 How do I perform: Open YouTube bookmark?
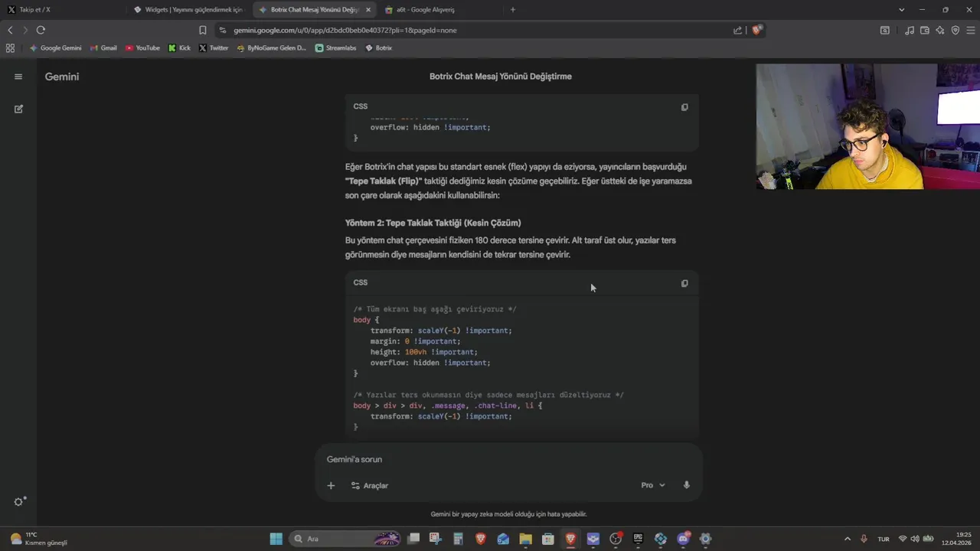(142, 47)
